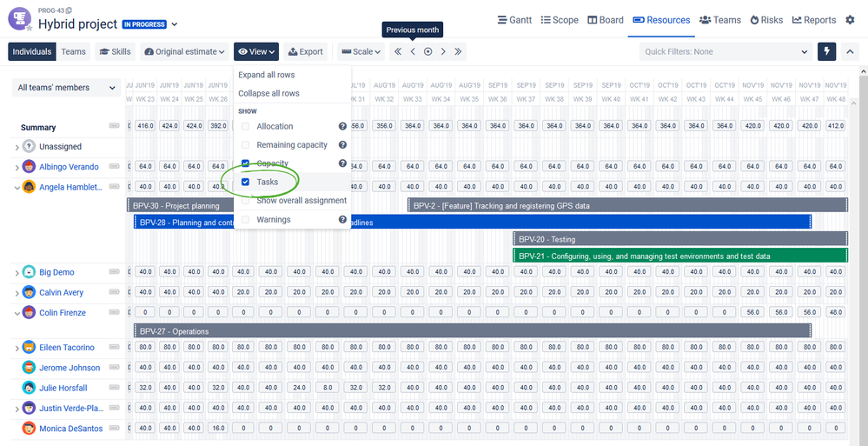The image size is (868, 446).
Task: Click Monica DeSantos's avatar
Action: point(29,429)
